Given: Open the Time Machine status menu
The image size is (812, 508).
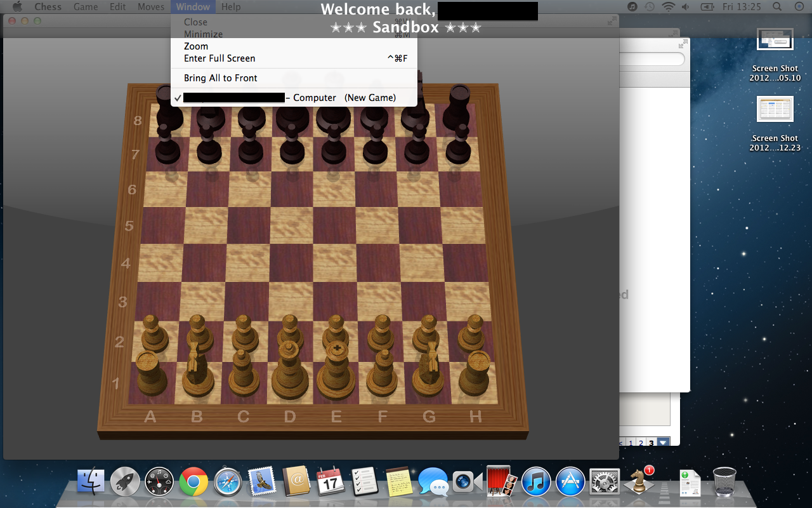Looking at the screenshot, I should coord(650,7).
